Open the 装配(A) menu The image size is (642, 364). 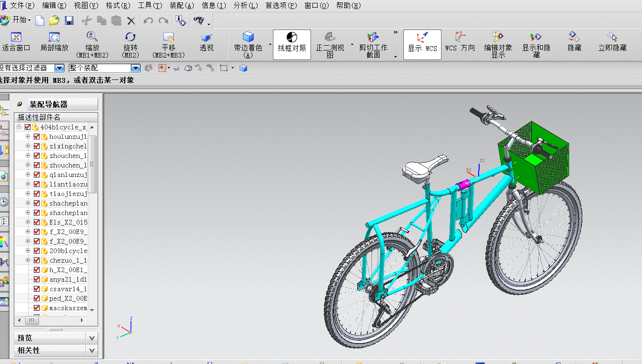coord(182,6)
